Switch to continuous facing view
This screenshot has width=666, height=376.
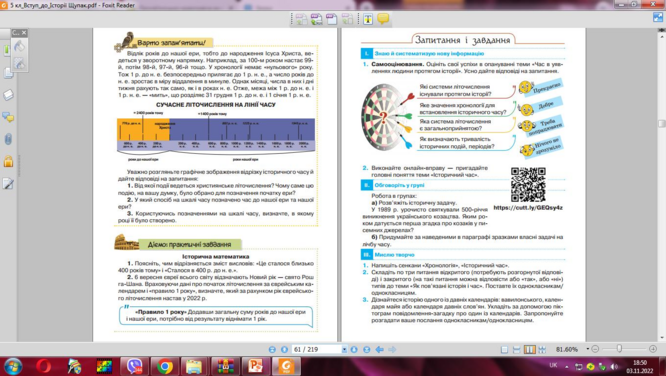tap(542, 349)
